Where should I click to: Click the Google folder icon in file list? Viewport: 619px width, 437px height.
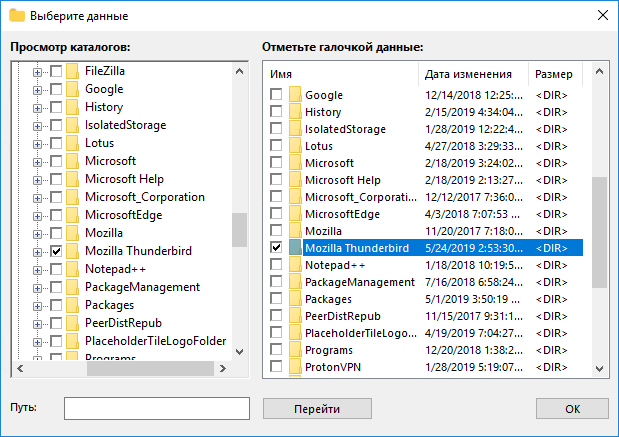(295, 95)
